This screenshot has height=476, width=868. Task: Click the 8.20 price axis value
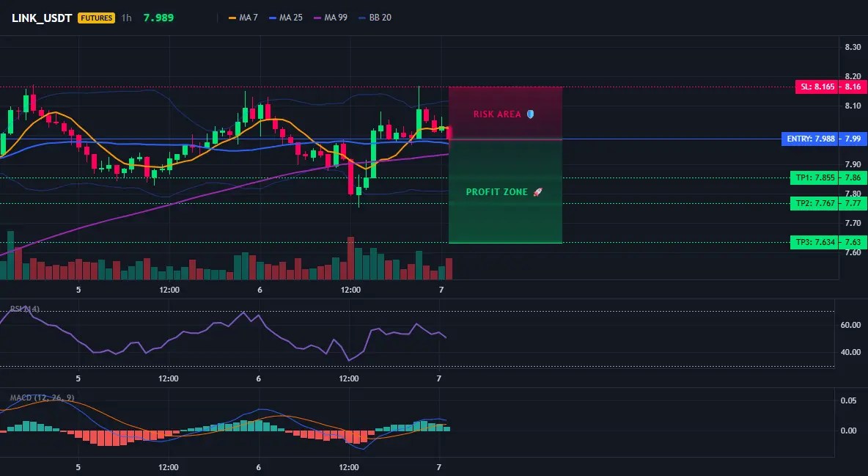853,76
